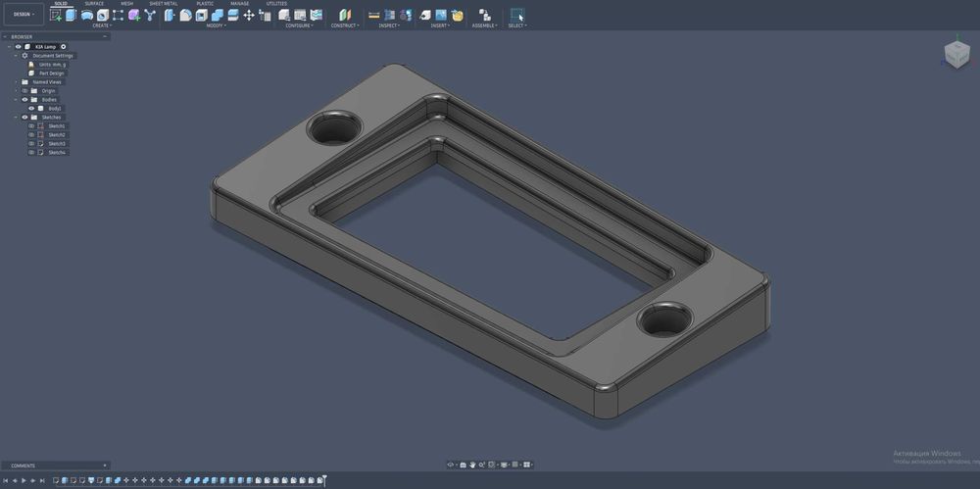Select the Extrude tool in Create
The height and width of the screenshot is (489, 980).
coord(72,15)
